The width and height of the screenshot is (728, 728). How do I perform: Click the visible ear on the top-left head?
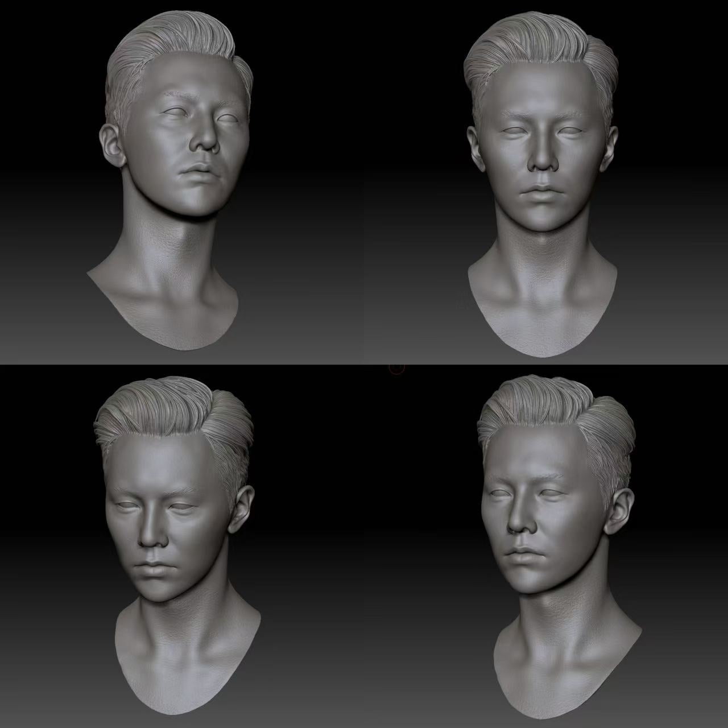point(110,142)
